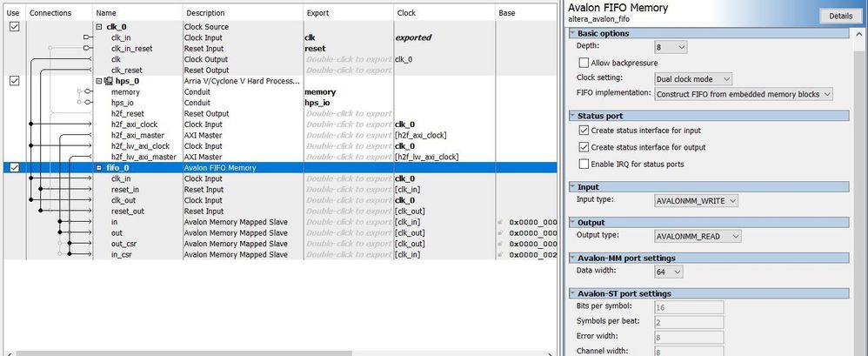The image size is (868, 356).
Task: Click the Export column header
Action: 348,13
